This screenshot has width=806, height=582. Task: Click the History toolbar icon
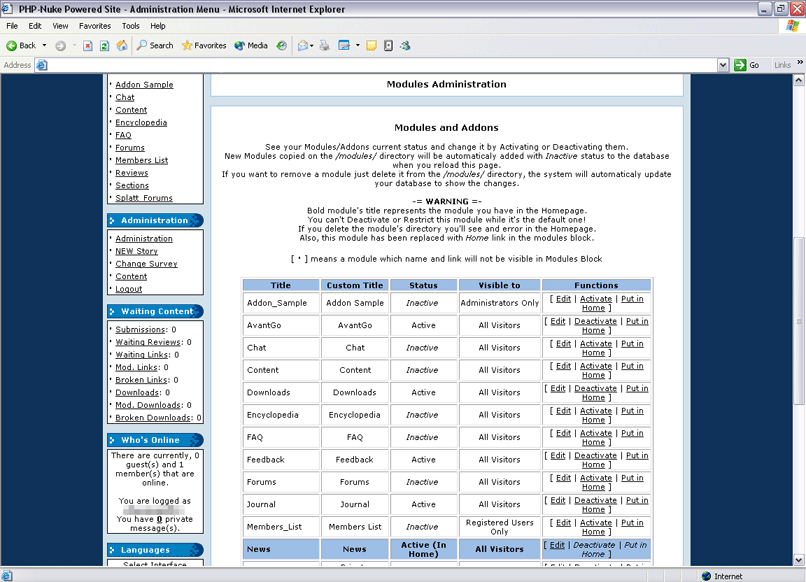point(282,45)
